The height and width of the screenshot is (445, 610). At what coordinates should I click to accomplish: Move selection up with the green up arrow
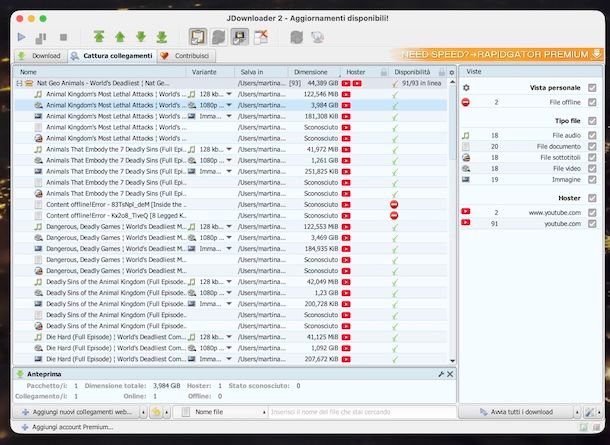tap(120, 37)
